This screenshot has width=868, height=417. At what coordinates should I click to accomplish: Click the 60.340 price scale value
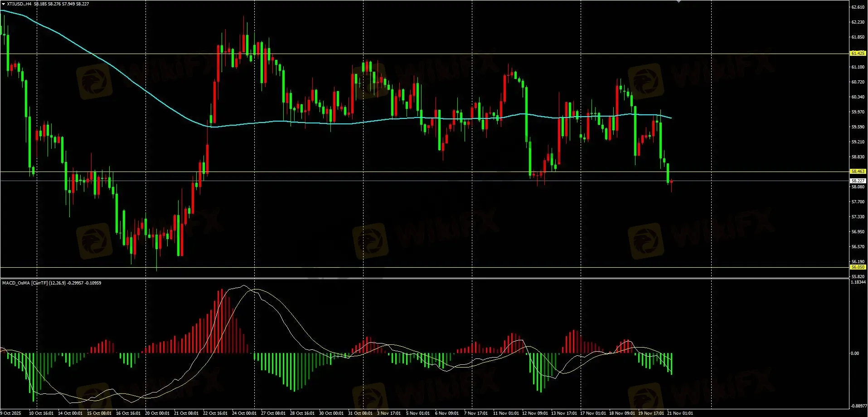tap(858, 97)
